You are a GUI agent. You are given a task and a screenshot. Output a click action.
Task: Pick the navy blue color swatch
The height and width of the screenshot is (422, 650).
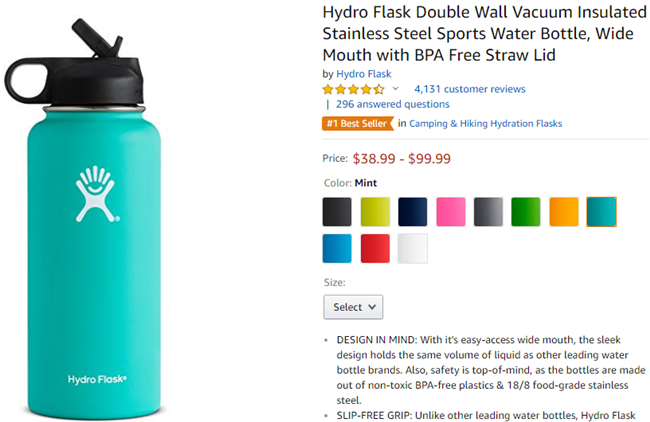coord(412,212)
